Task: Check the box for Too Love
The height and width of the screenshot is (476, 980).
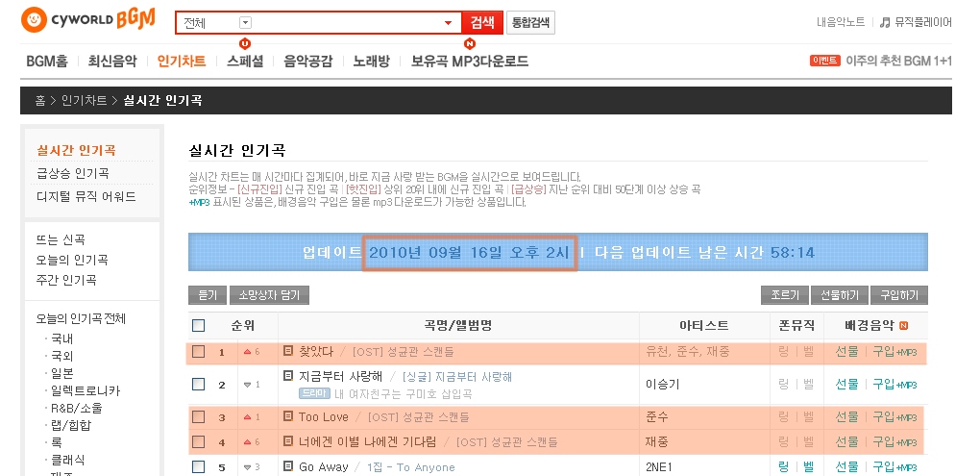Action: click(198, 416)
